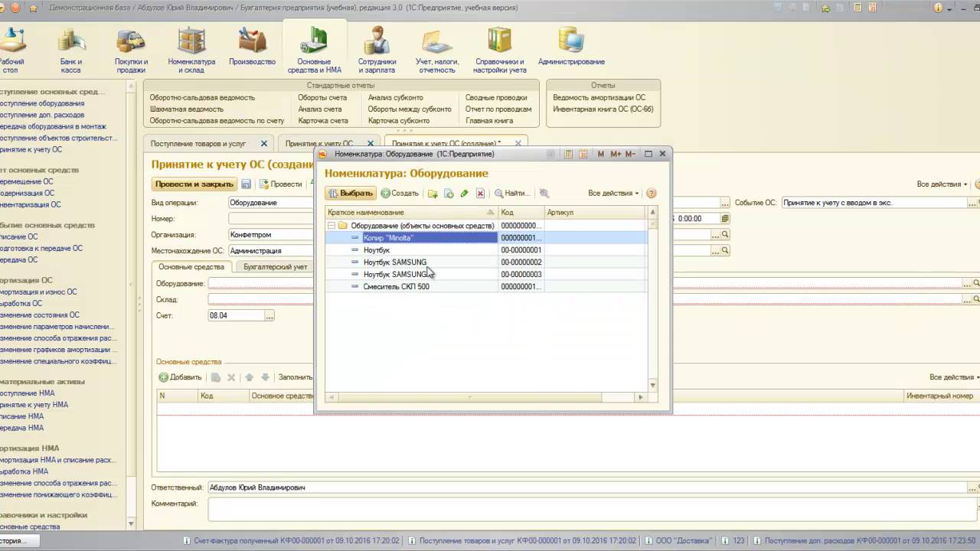This screenshot has height=551, width=980.
Task: Select the Копир "Minolta" row
Action: pos(486,238)
